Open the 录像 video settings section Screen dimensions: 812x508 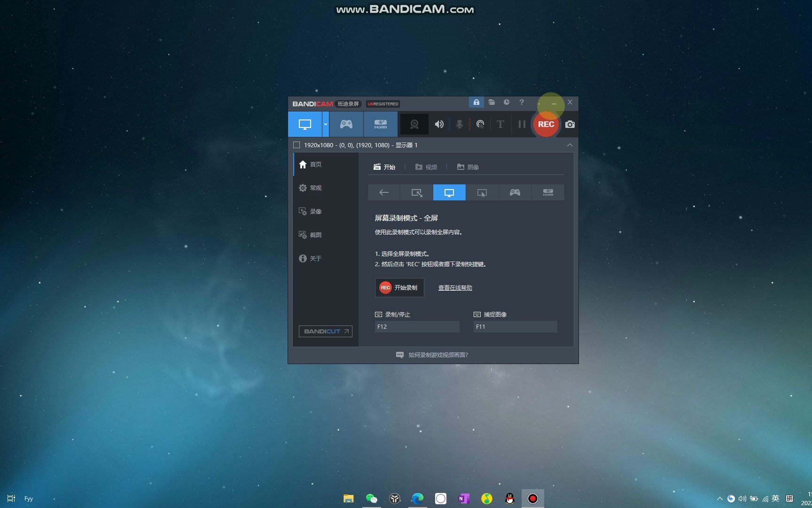click(x=326, y=211)
